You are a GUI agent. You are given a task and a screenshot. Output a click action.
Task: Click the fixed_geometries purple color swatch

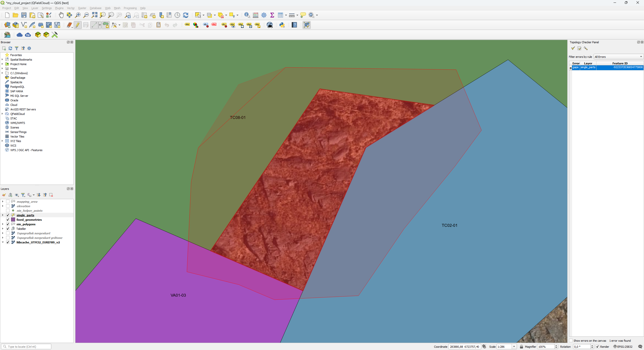tap(13, 220)
